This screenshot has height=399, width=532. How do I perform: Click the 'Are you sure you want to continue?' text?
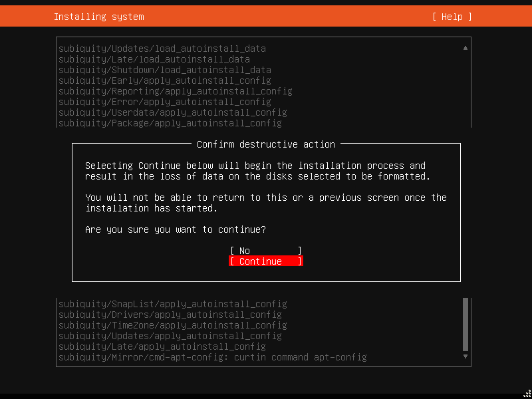click(176, 229)
